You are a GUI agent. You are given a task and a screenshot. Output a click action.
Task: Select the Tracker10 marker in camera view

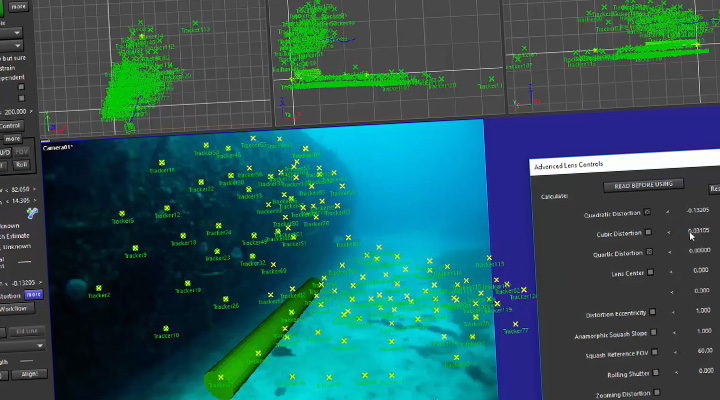[x=166, y=328]
